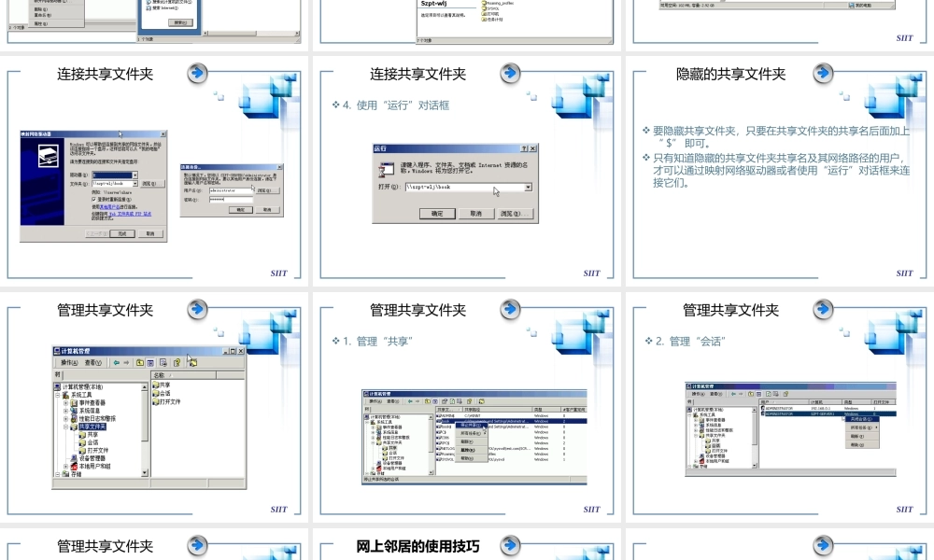Click forward arrow in large Computer Management toolbar
The height and width of the screenshot is (560, 934).
(126, 362)
